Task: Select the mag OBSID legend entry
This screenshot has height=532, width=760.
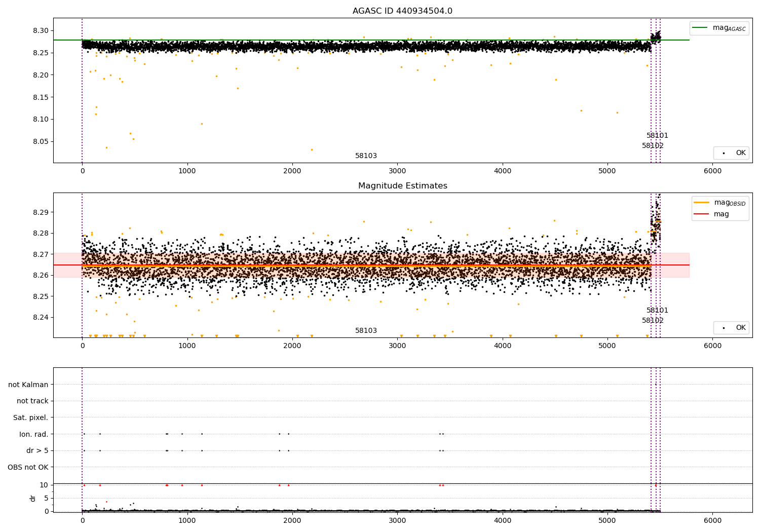Action: click(x=720, y=203)
